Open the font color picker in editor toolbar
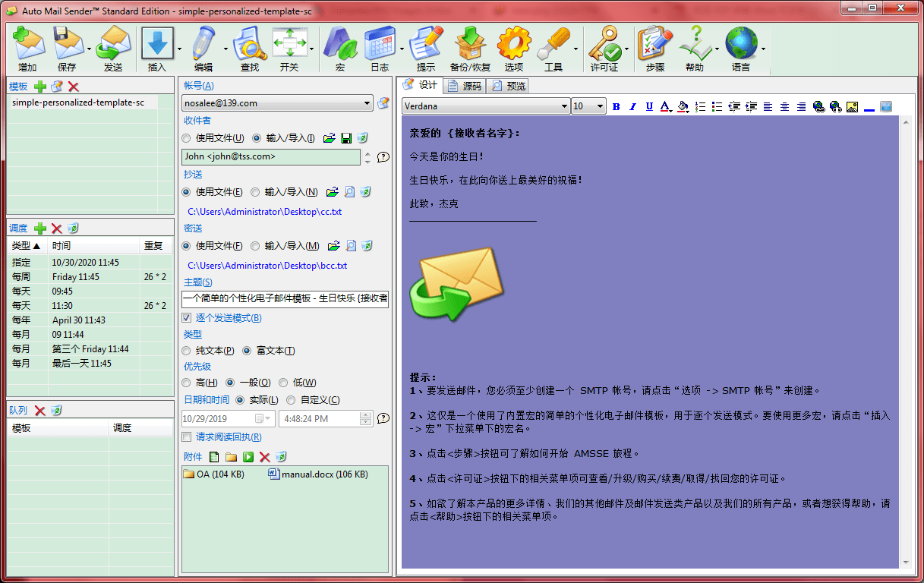This screenshot has height=583, width=924. [666, 107]
